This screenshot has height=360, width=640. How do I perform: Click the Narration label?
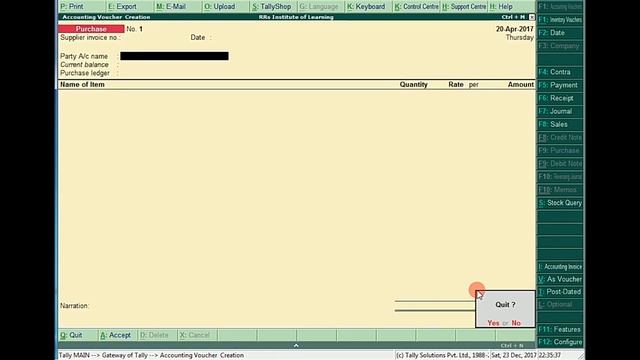tap(74, 306)
